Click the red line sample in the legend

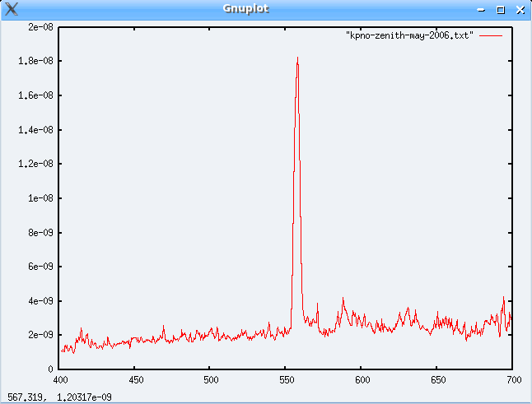pyautogui.click(x=490, y=36)
